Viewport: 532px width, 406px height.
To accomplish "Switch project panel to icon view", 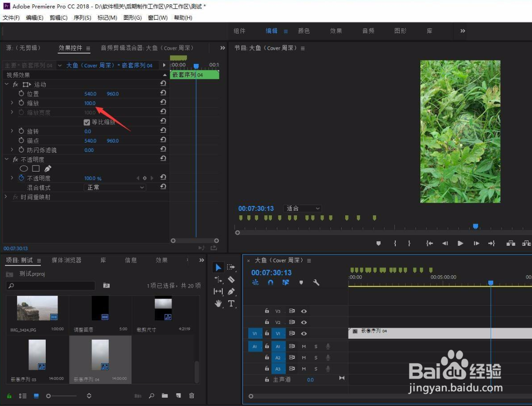I will pyautogui.click(x=36, y=396).
